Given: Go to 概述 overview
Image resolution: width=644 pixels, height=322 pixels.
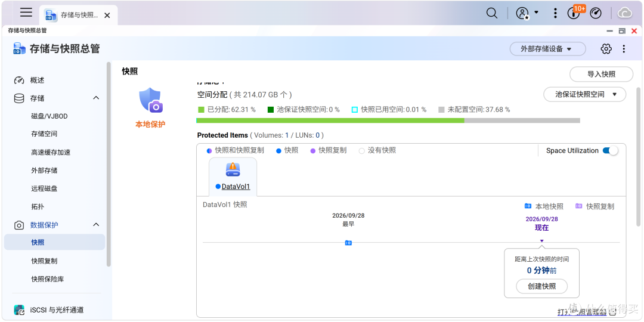Looking at the screenshot, I should (x=37, y=80).
